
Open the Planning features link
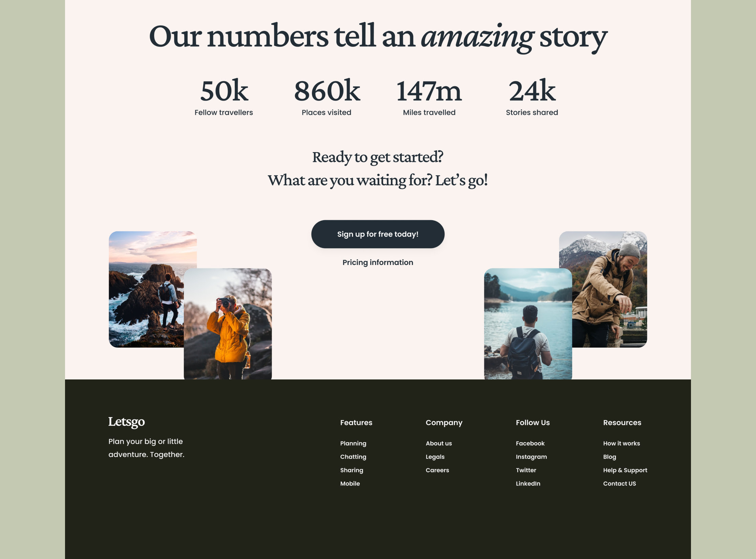point(353,443)
